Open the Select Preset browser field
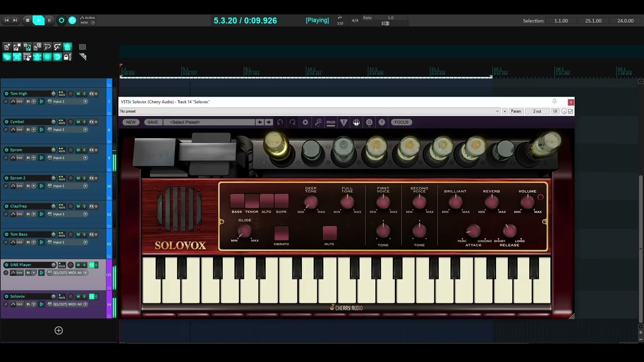 (209, 122)
